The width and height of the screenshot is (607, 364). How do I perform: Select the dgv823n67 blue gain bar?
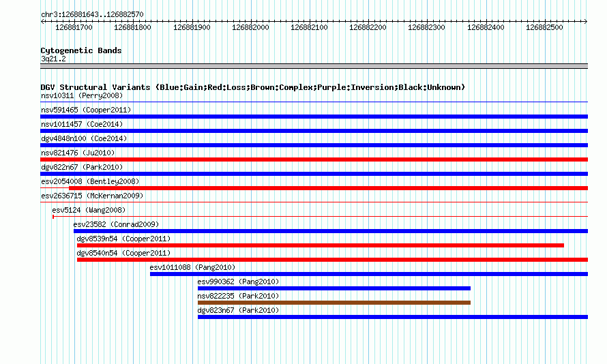click(393, 317)
